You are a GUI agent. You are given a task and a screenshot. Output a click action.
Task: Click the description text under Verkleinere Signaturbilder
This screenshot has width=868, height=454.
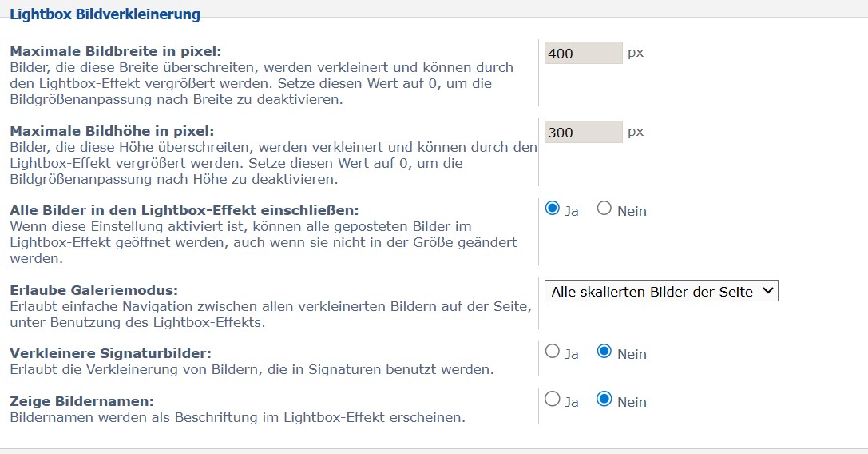pyautogui.click(x=252, y=369)
